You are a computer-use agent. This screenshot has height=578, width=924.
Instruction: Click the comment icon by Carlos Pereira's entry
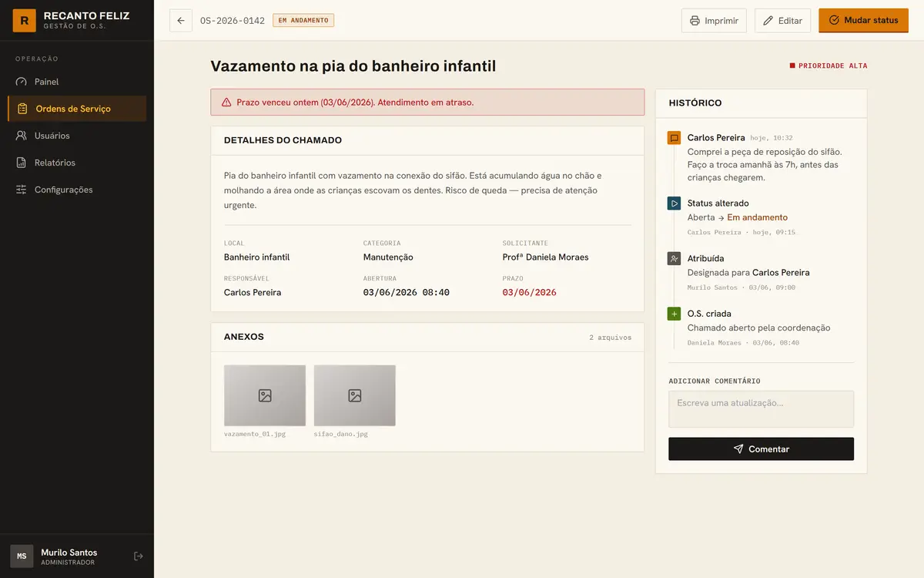675,138
